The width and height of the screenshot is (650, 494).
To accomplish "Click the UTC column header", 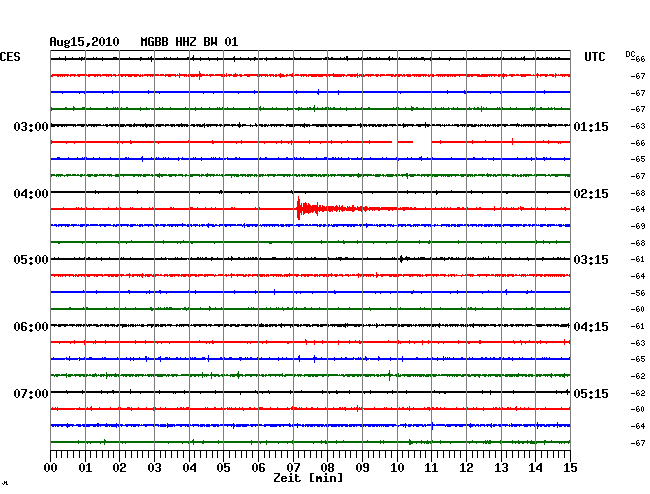I will 594,57.
